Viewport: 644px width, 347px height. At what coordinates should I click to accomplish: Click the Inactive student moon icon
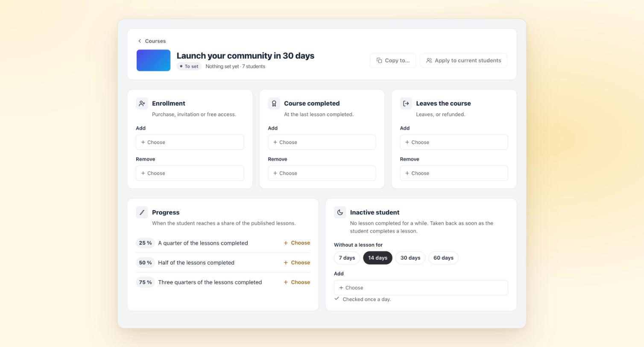[340, 212]
